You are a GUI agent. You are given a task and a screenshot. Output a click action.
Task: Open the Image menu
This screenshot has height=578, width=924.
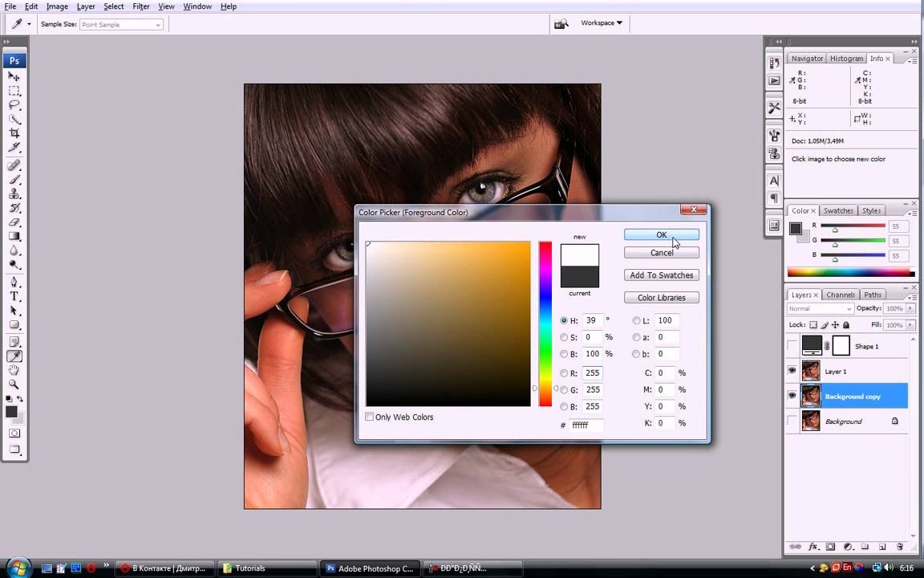[57, 6]
